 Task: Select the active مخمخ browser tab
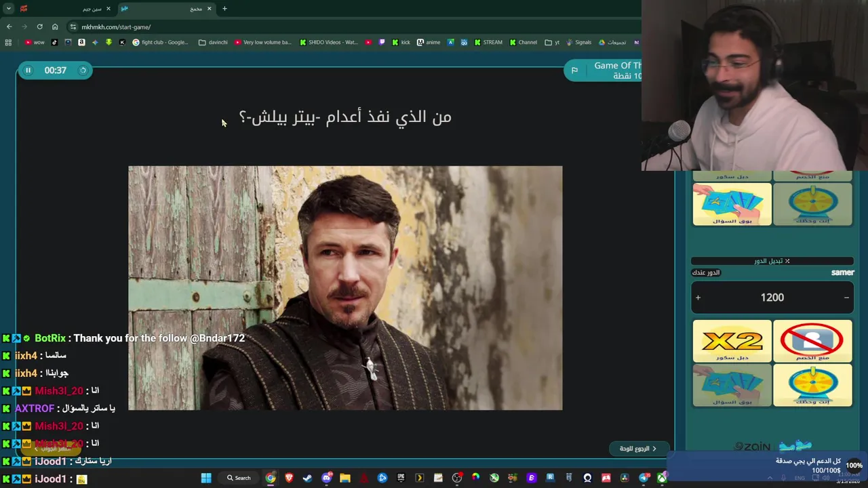click(x=166, y=9)
